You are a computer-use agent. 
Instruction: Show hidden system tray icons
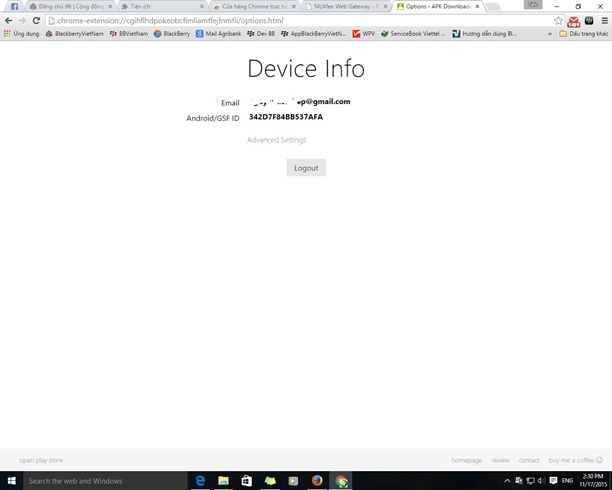(x=507, y=481)
